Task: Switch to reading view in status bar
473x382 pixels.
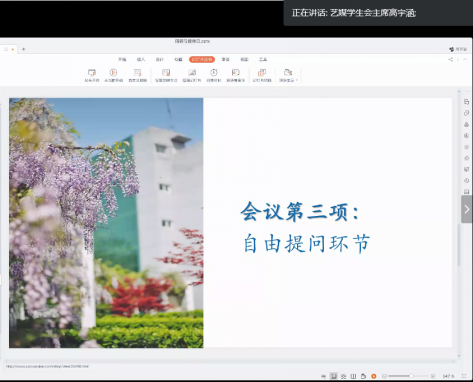Action: [x=353, y=376]
